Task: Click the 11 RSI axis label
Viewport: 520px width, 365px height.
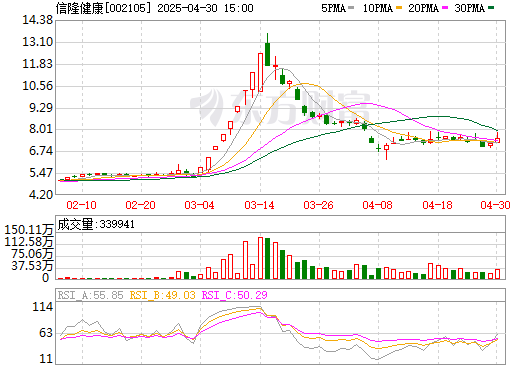Action: pos(46,359)
